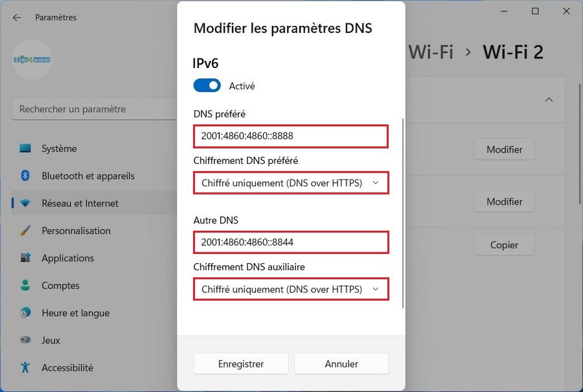Viewport: 583px width, 392px height.
Task: Collapse the Wi-Fi properties section chevron
Action: click(x=549, y=100)
